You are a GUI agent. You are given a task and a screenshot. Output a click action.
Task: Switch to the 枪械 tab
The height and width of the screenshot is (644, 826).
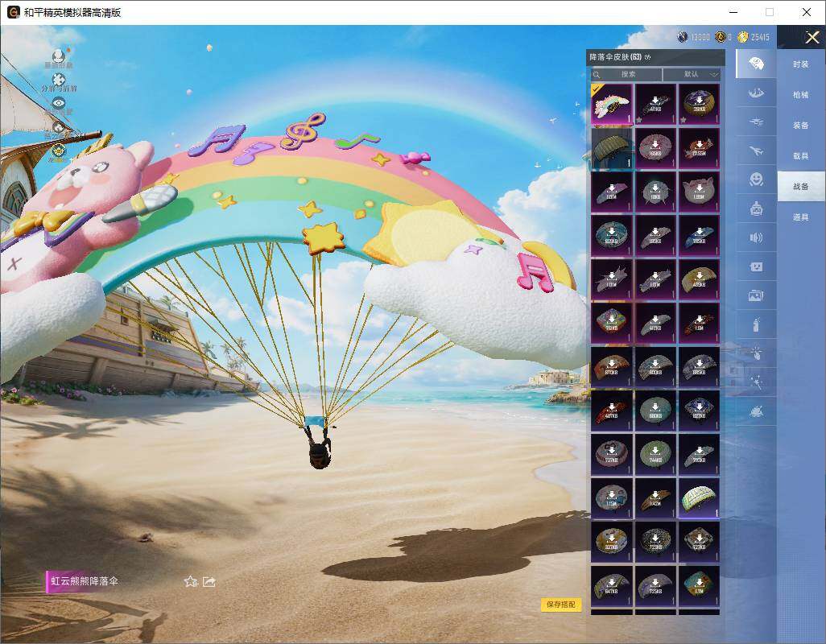[x=801, y=95]
